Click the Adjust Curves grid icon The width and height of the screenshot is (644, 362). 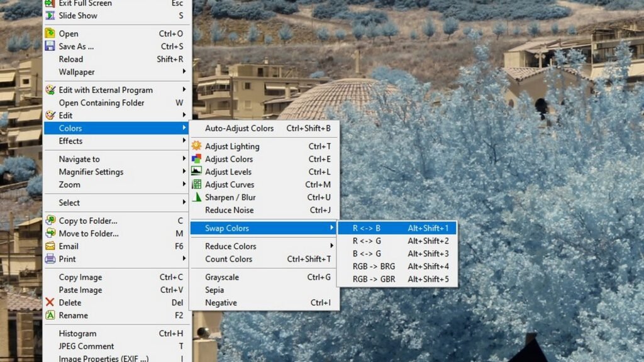tap(196, 184)
